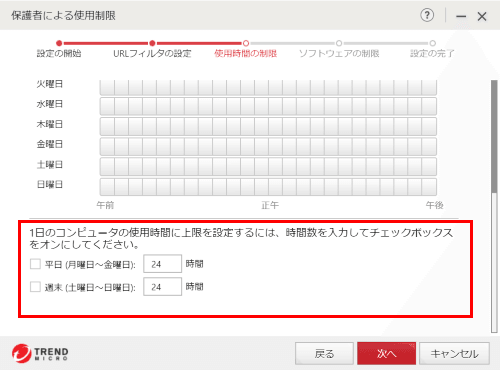Click the first time cell in 金曜日 row
Image resolution: width=500 pixels, height=370 pixels.
click(x=107, y=147)
